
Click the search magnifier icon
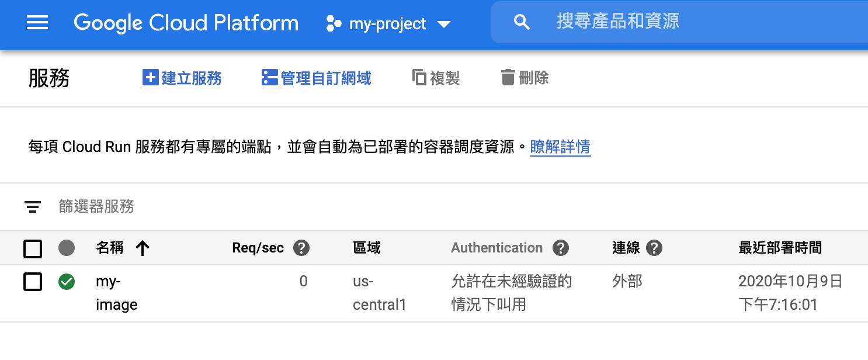[x=522, y=23]
